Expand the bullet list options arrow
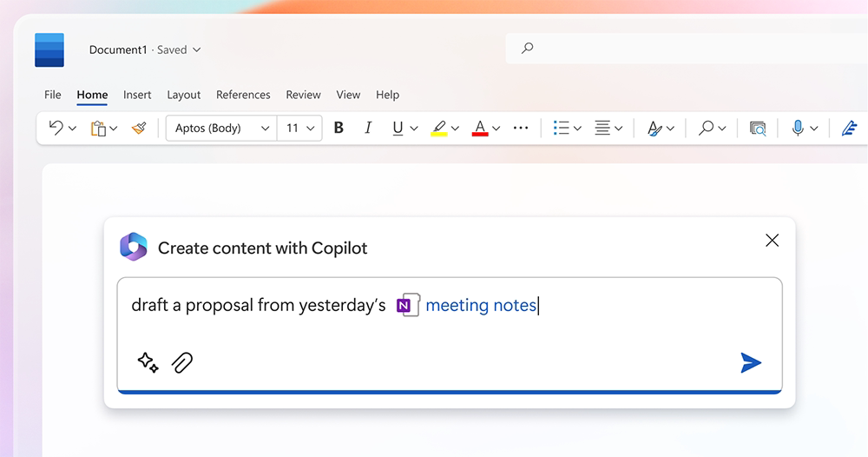Viewport: 868px width, 457px height. coord(577,129)
